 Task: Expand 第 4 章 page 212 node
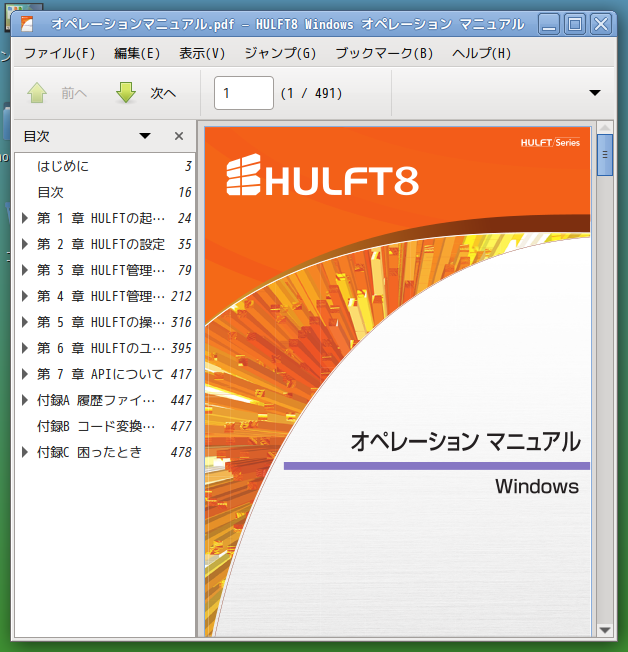25,296
